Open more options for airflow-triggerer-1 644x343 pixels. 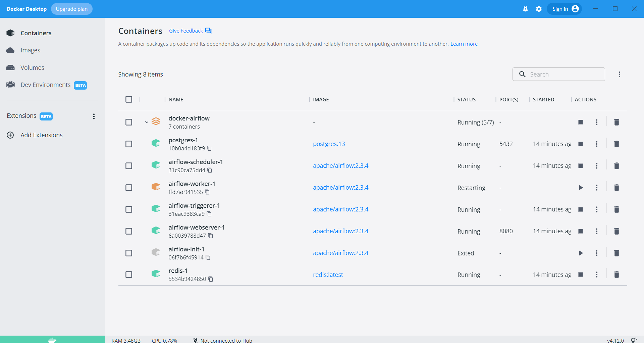[597, 209]
